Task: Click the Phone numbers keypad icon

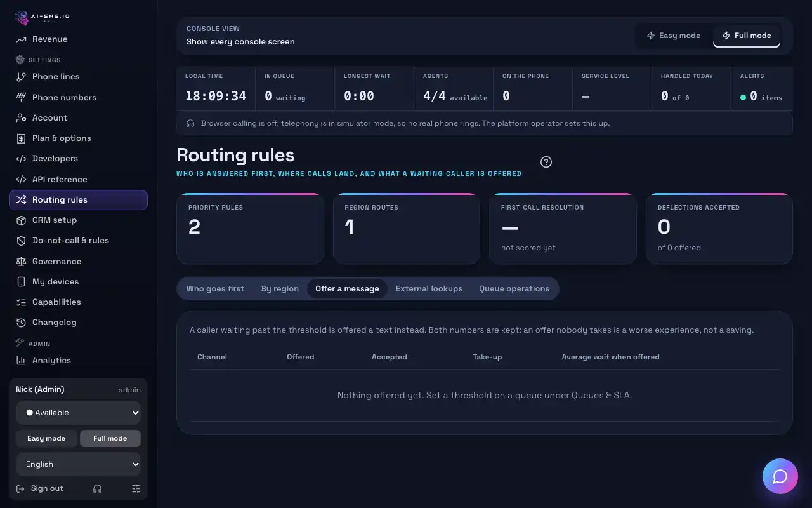Action: pos(22,97)
